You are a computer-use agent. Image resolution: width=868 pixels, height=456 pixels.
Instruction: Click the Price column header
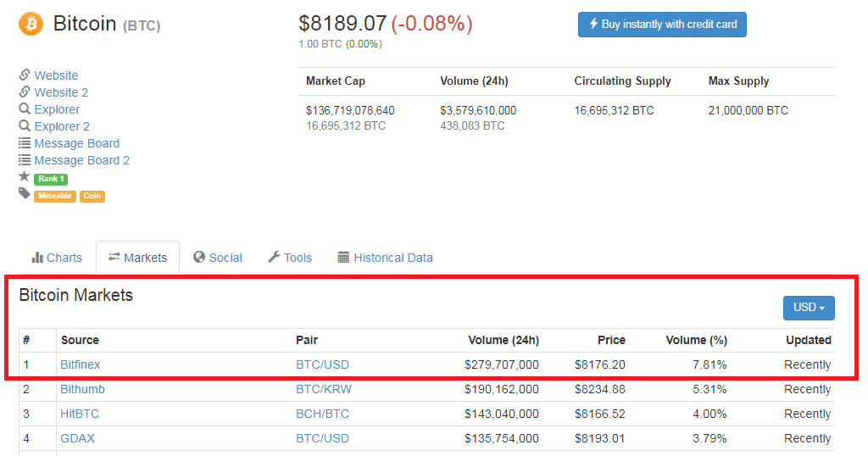coord(611,340)
